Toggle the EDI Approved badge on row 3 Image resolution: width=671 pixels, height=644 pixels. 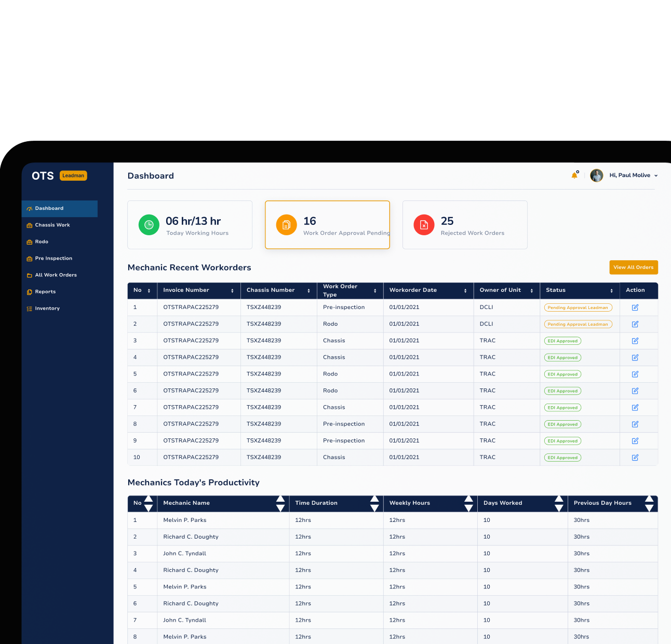tap(562, 341)
